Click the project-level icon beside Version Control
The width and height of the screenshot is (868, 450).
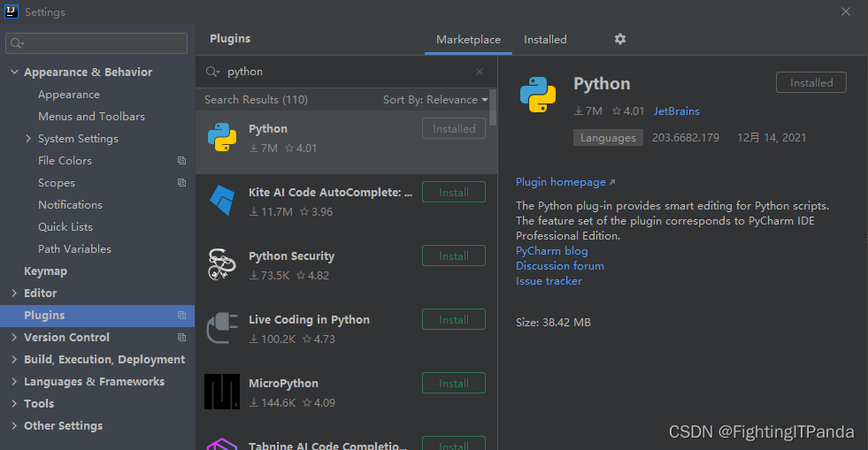tap(181, 337)
